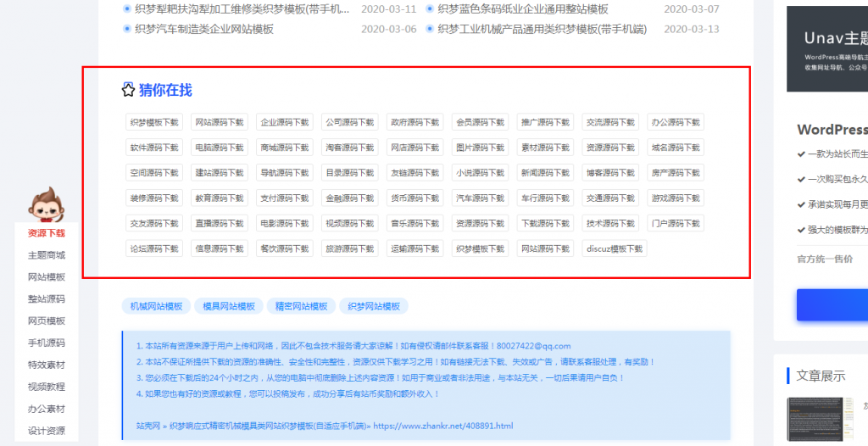The width and height of the screenshot is (868, 446).
Task: Open the 织梦犁耙扶沟犁加工维修类织梦模板 link
Action: tap(242, 8)
